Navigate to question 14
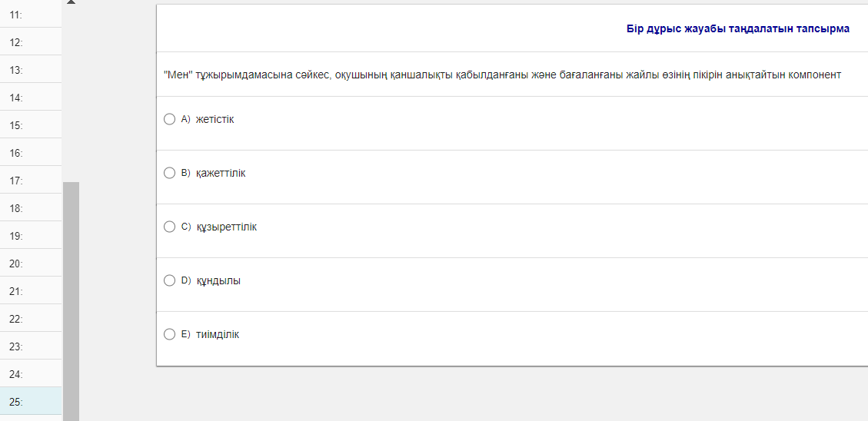This screenshot has height=421, width=868. click(x=31, y=98)
